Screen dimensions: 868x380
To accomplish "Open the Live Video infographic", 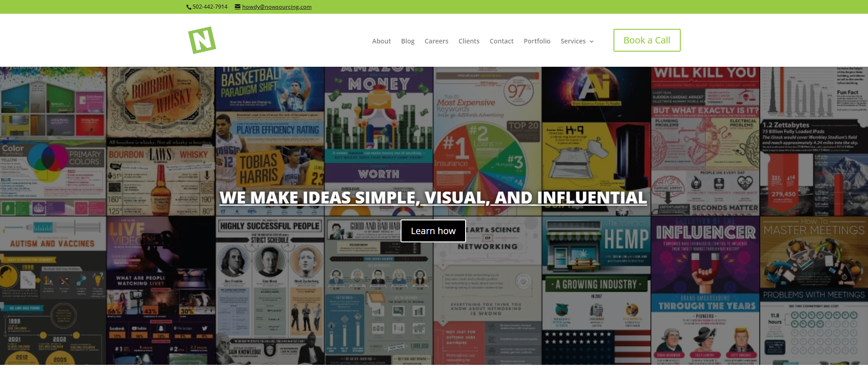I will 161,291.
